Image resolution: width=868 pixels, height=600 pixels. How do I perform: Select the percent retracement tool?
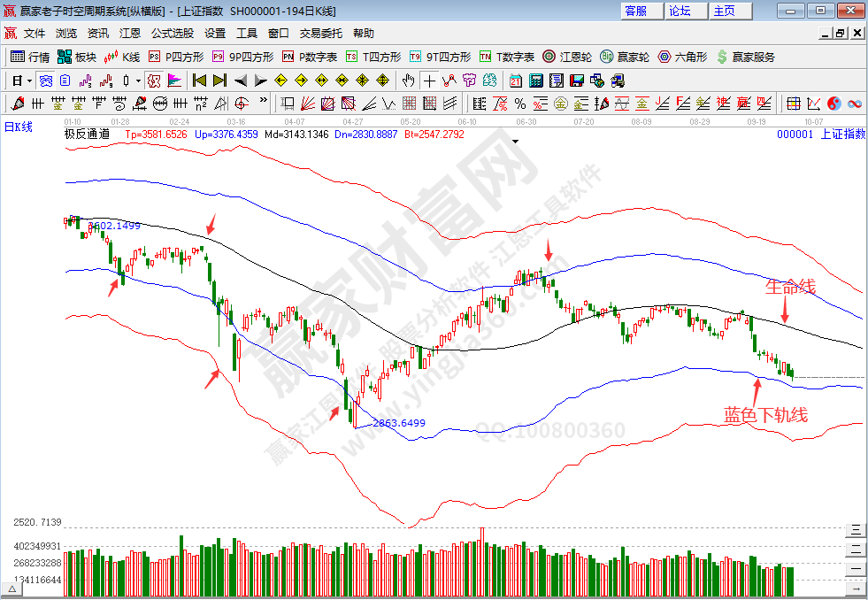pos(518,103)
